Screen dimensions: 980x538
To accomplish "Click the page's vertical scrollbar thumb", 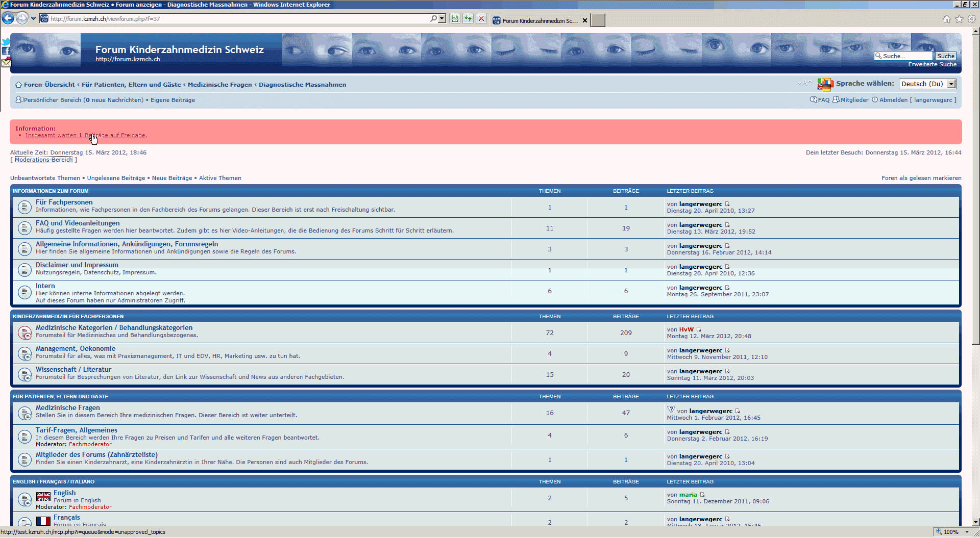I will pos(975,189).
